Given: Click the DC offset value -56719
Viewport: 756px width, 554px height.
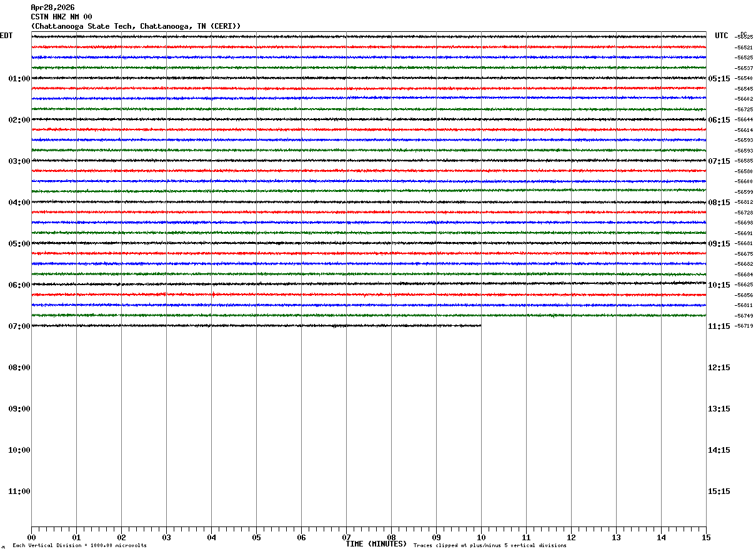Looking at the screenshot, I should 744,326.
